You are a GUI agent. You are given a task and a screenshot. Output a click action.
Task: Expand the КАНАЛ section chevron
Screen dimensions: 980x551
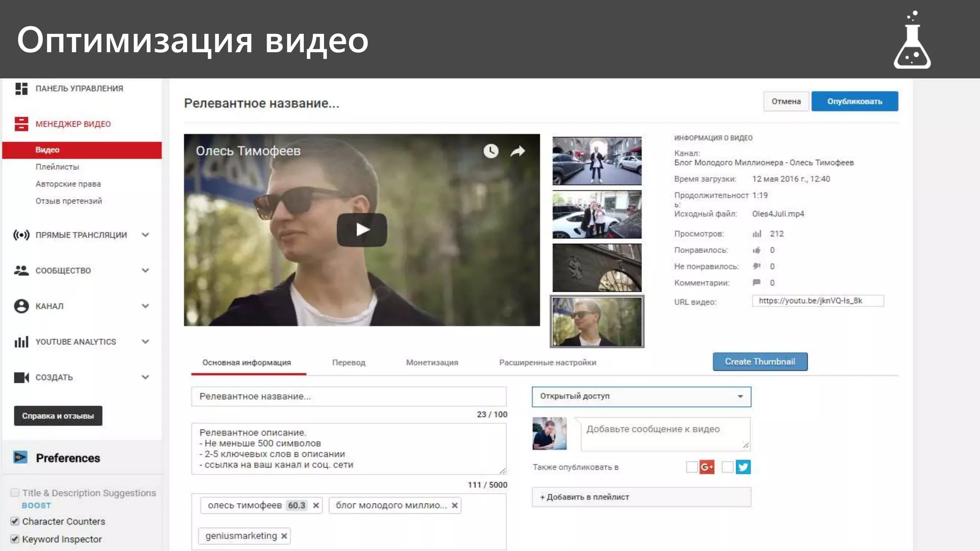coord(145,306)
